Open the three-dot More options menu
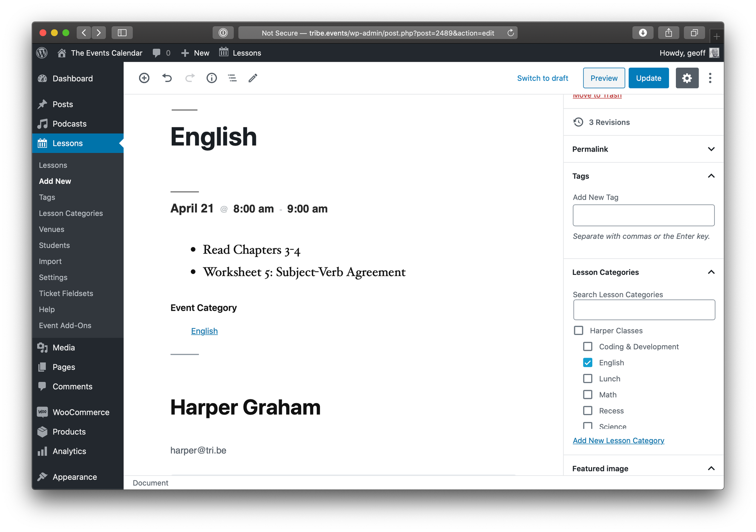The image size is (756, 532). [710, 78]
